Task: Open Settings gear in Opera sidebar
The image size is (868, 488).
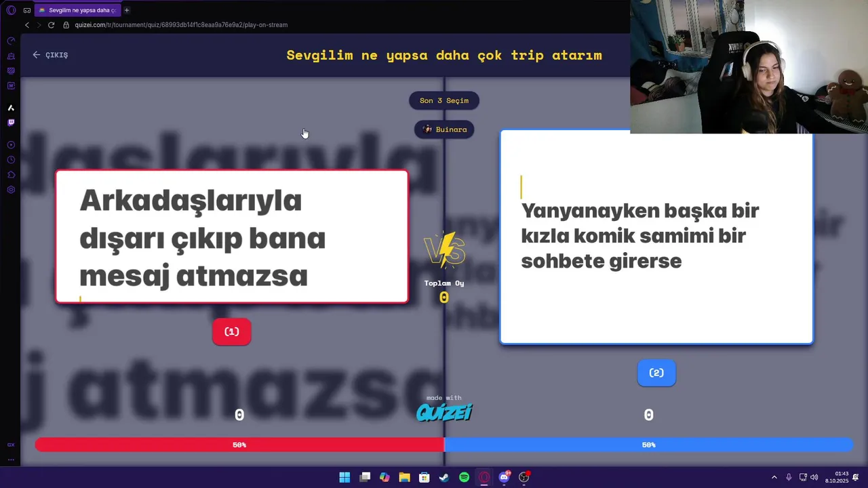Action: (11, 190)
